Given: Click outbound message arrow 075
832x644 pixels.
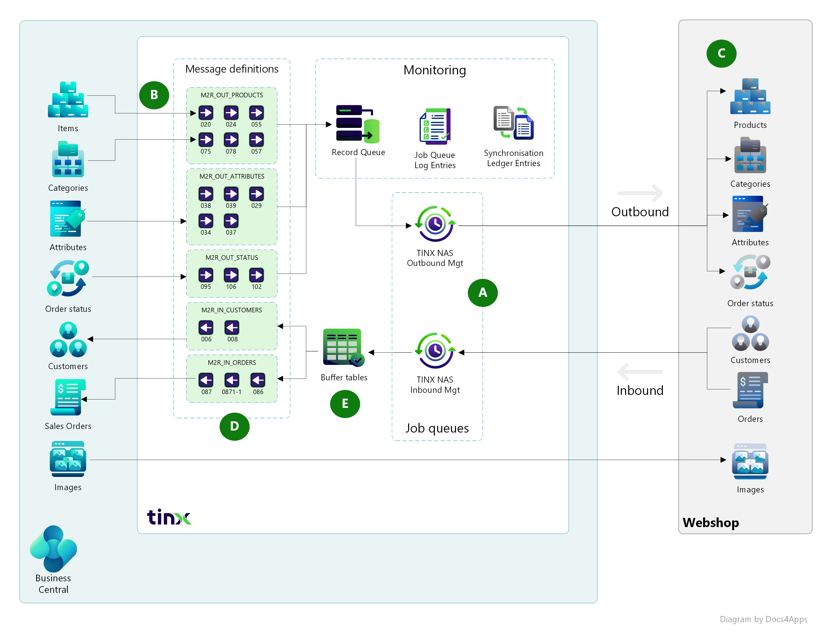Looking at the screenshot, I should tap(206, 140).
